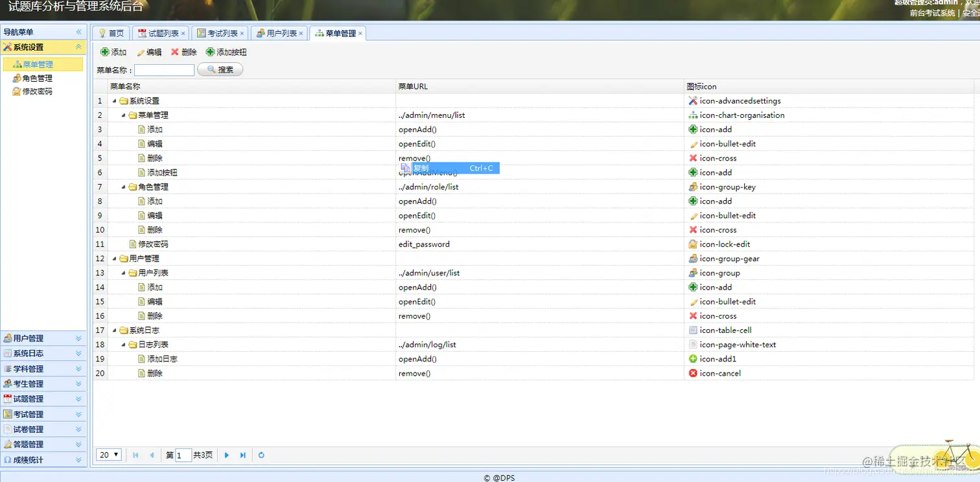Go to the last page

point(243,455)
